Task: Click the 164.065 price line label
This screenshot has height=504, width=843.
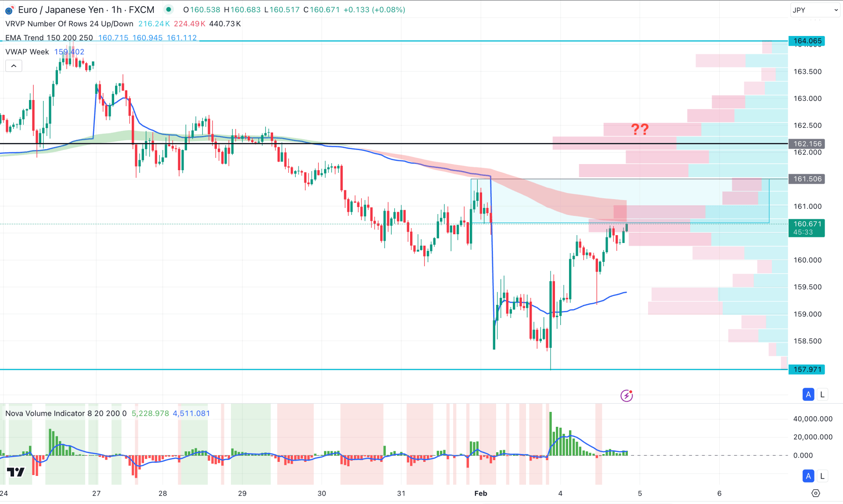Action: [x=807, y=41]
